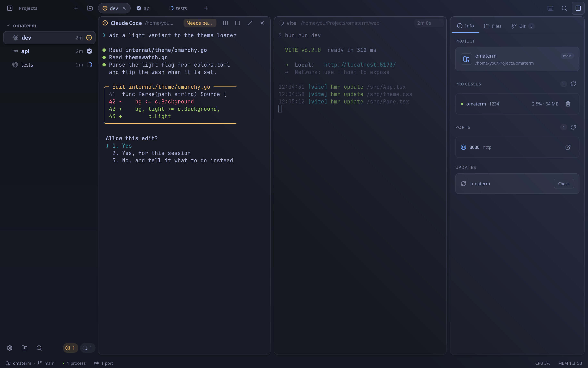Kill the omaterm 1234 process

568,104
